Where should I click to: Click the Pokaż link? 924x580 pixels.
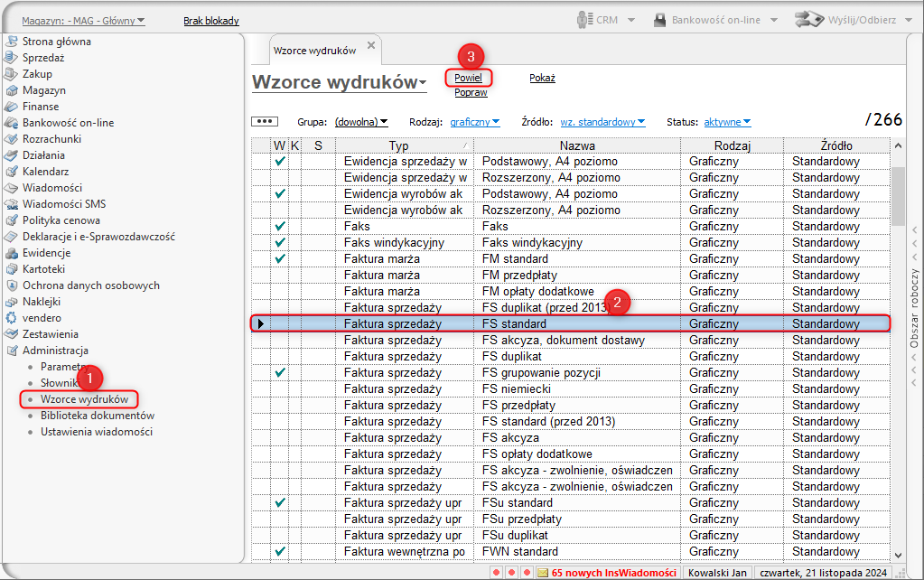[x=542, y=79]
